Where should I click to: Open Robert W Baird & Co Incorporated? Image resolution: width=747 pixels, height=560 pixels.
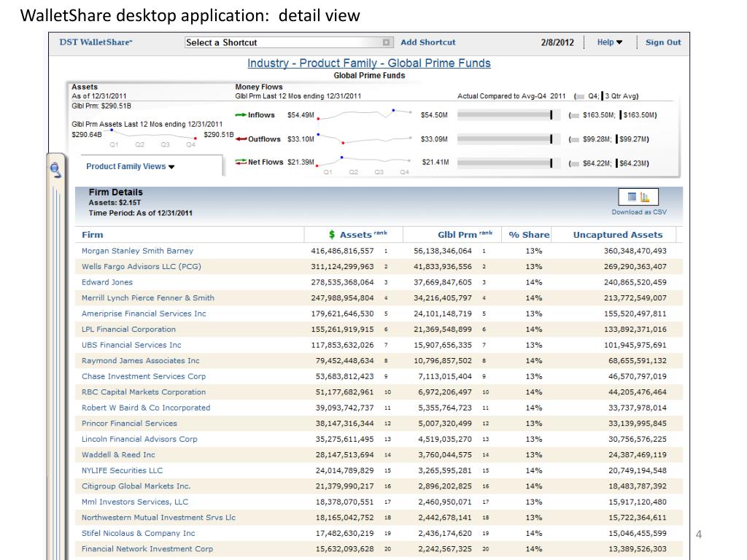pyautogui.click(x=146, y=408)
